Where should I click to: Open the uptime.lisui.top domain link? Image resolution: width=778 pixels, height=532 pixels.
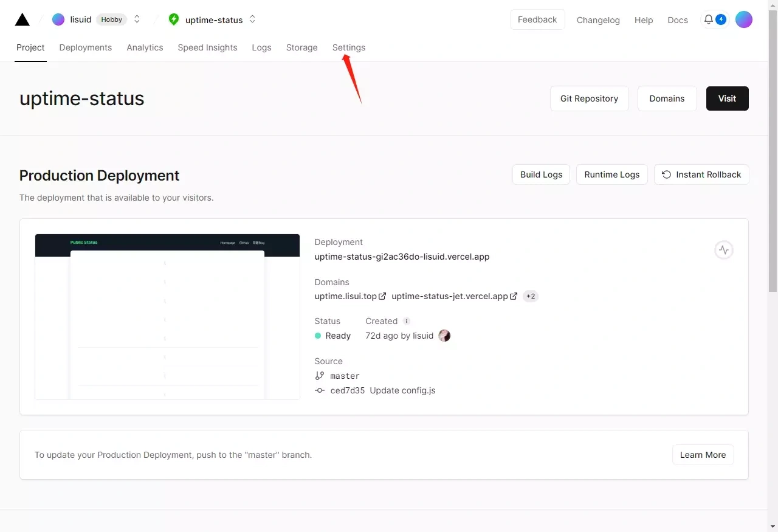coord(345,296)
